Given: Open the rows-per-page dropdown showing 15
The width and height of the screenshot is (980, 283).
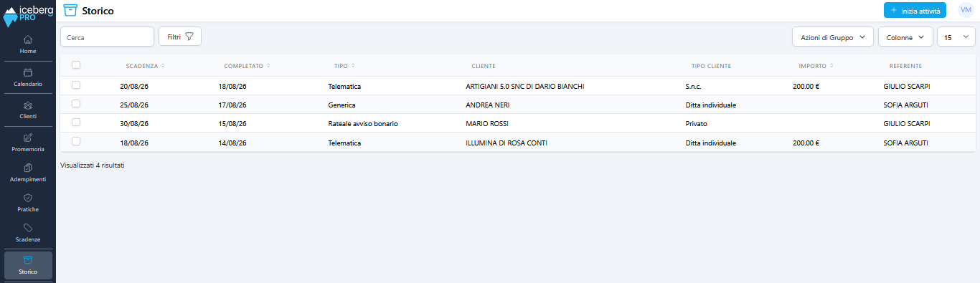Looking at the screenshot, I should click(x=956, y=37).
